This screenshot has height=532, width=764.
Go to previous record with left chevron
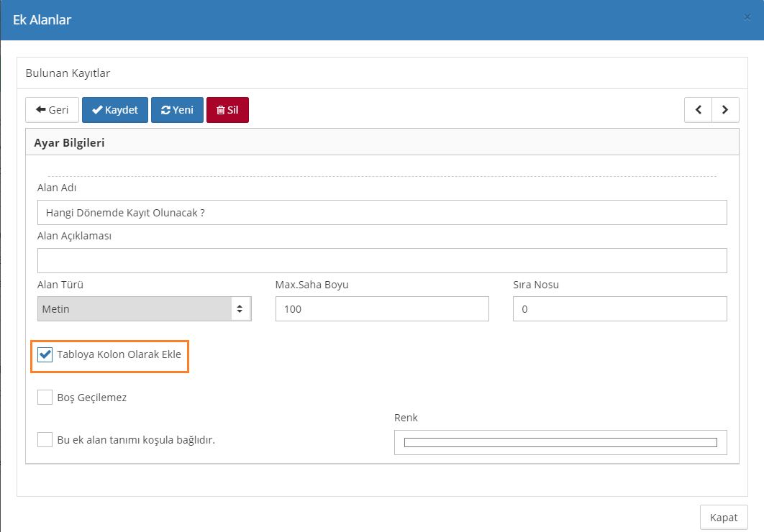coord(698,110)
